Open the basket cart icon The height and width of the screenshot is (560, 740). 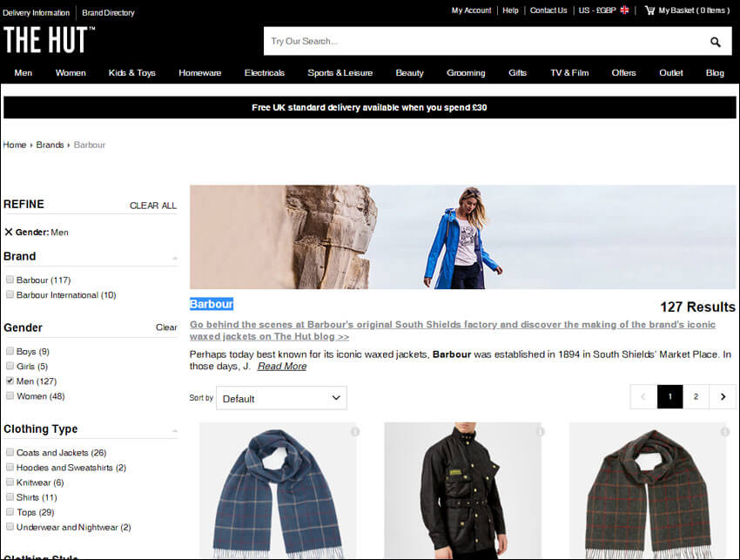(x=649, y=10)
